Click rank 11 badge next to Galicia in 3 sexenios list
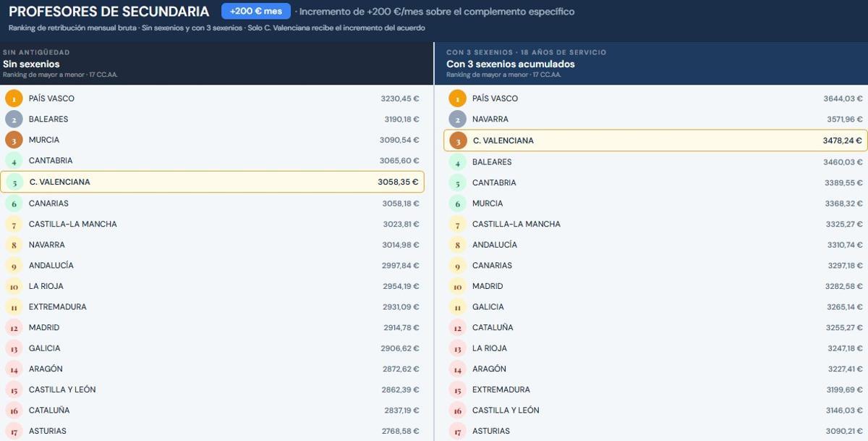868x441 pixels. (457, 307)
